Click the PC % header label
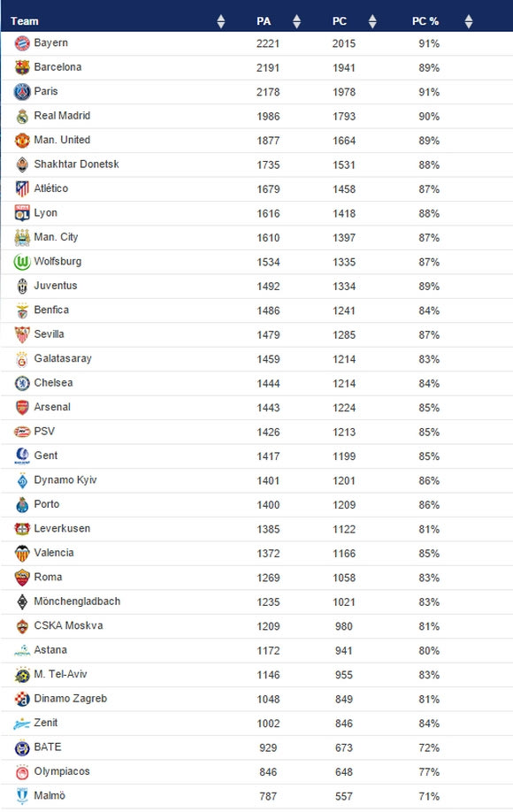The width and height of the screenshot is (513, 812). pyautogui.click(x=425, y=21)
